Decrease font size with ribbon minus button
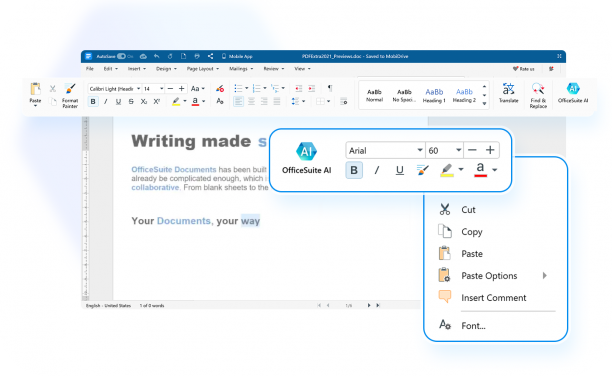 coord(170,89)
